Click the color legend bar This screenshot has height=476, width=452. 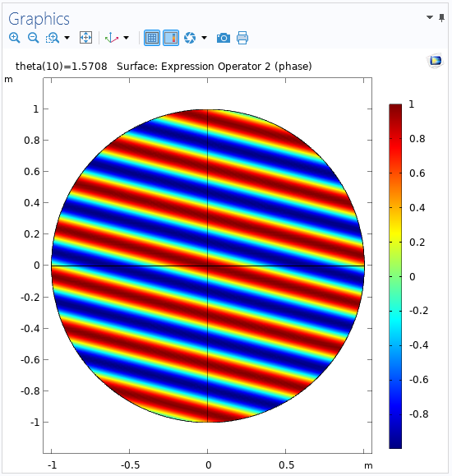coord(395,276)
